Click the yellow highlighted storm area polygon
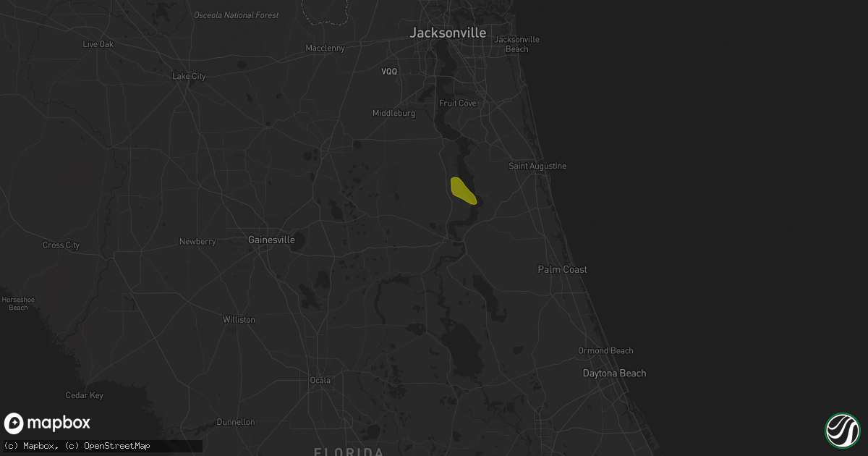The image size is (868, 456). (463, 191)
